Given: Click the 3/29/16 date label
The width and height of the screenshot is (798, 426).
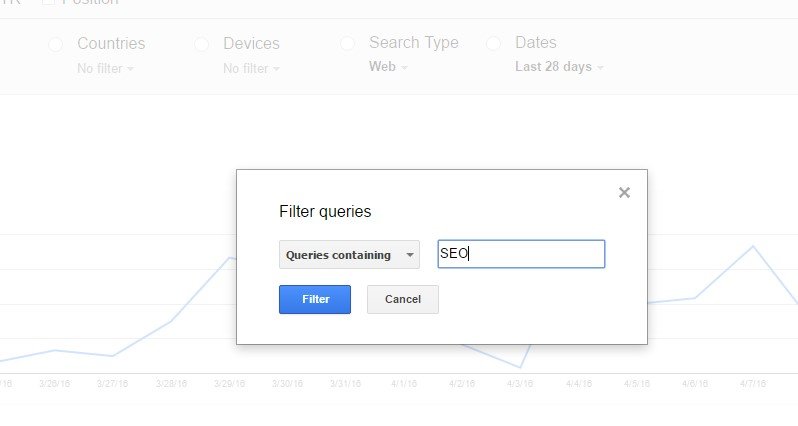Looking at the screenshot, I should pos(230,383).
